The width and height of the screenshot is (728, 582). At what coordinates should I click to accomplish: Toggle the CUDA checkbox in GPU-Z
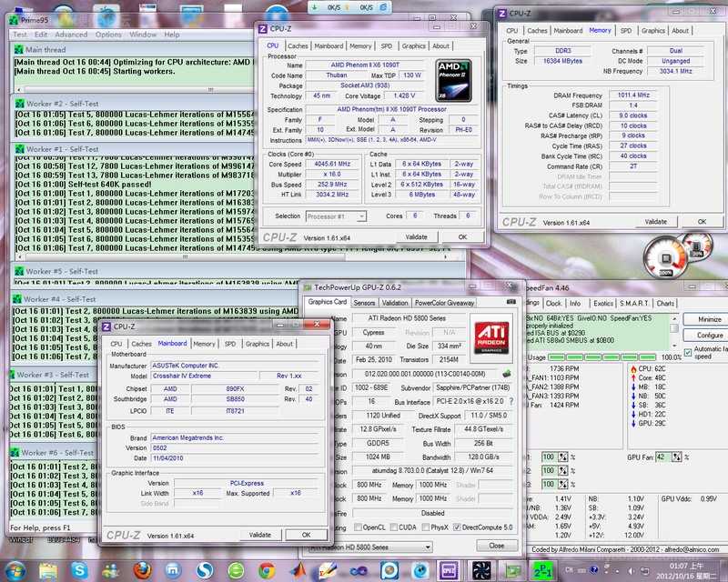coord(394,527)
